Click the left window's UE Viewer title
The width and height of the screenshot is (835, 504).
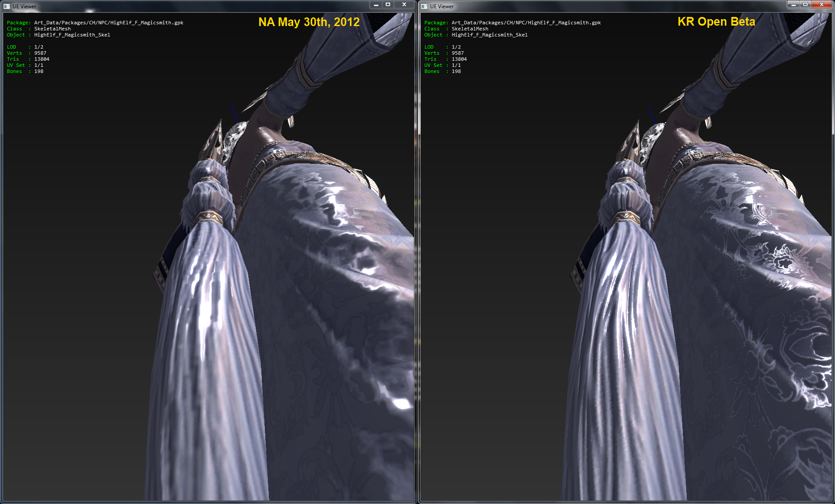click(24, 6)
